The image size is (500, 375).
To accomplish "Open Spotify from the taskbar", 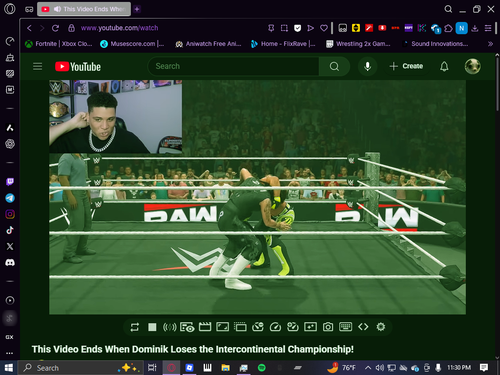I will coord(262,368).
